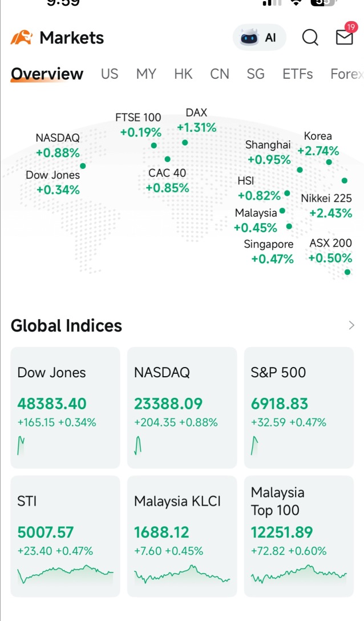This screenshot has width=364, height=621.
Task: Tap the ASX 200 map dot
Action: [x=347, y=272]
